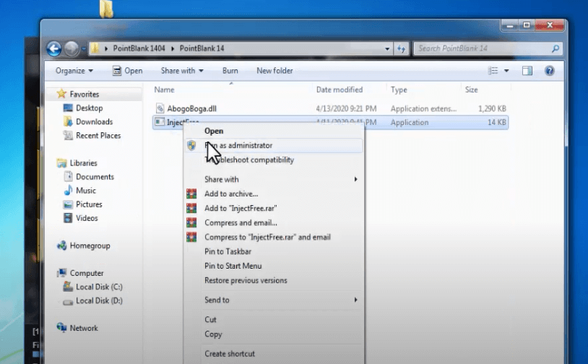The width and height of the screenshot is (588, 364).
Task: Choose Copy in the context menu
Action: pos(274,334)
